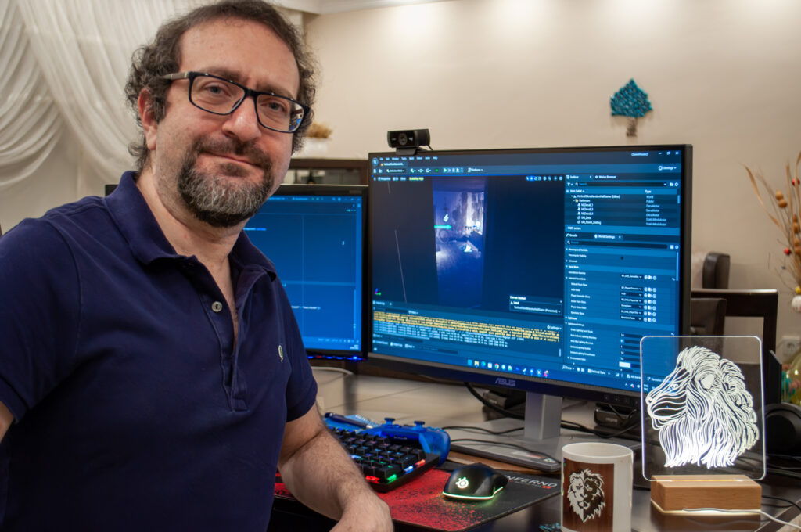Click Chrome icon in Windows taskbar

[x=496, y=365]
